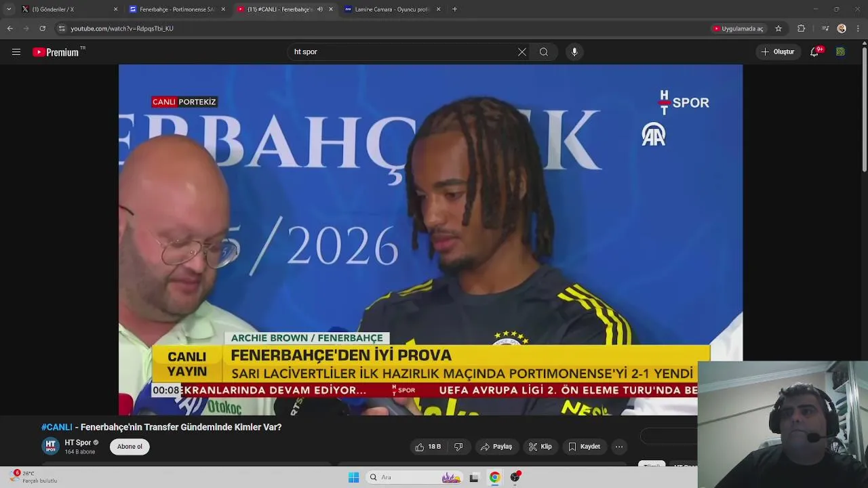This screenshot has width=868, height=488.
Task: Click the taskbar Ara search box
Action: click(x=415, y=477)
